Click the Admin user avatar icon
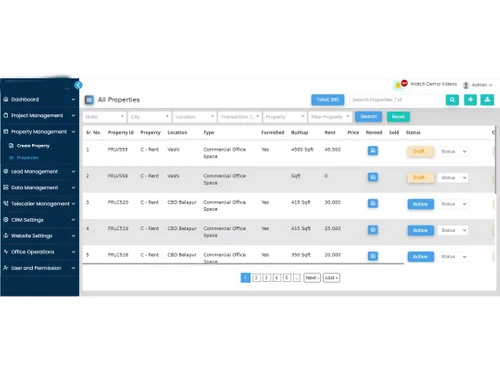Screen dimensions: 500x375 tap(466, 85)
